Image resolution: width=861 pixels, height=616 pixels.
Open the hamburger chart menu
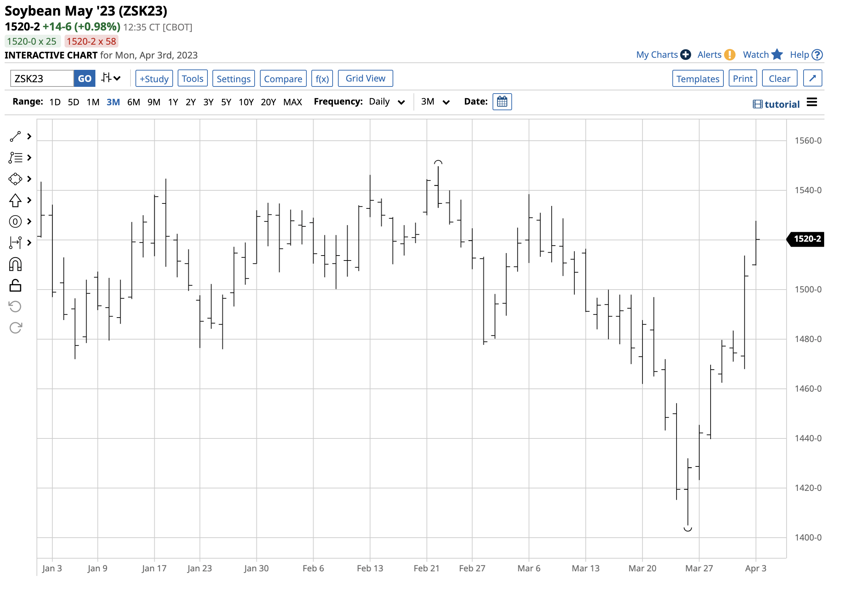[x=812, y=102]
